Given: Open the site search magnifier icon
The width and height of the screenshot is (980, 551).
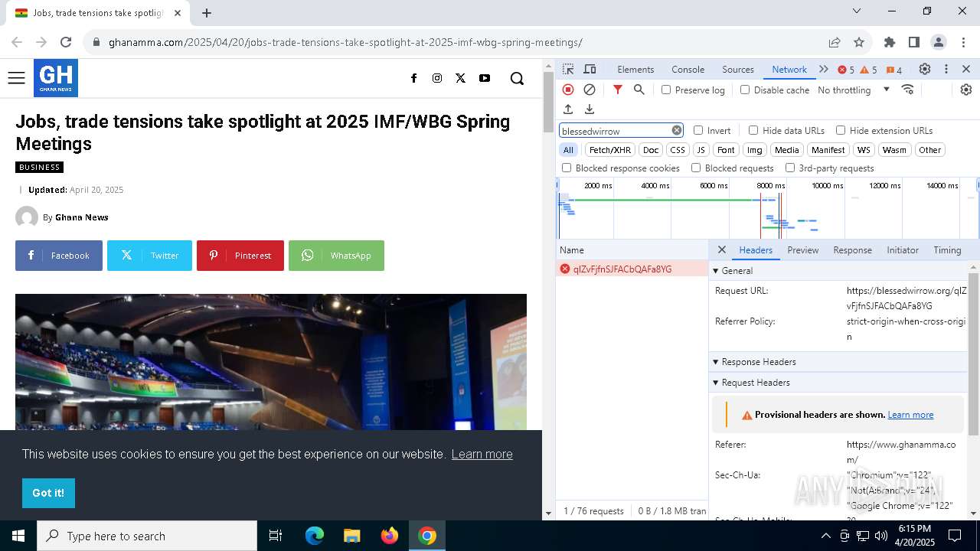Looking at the screenshot, I should (x=517, y=78).
